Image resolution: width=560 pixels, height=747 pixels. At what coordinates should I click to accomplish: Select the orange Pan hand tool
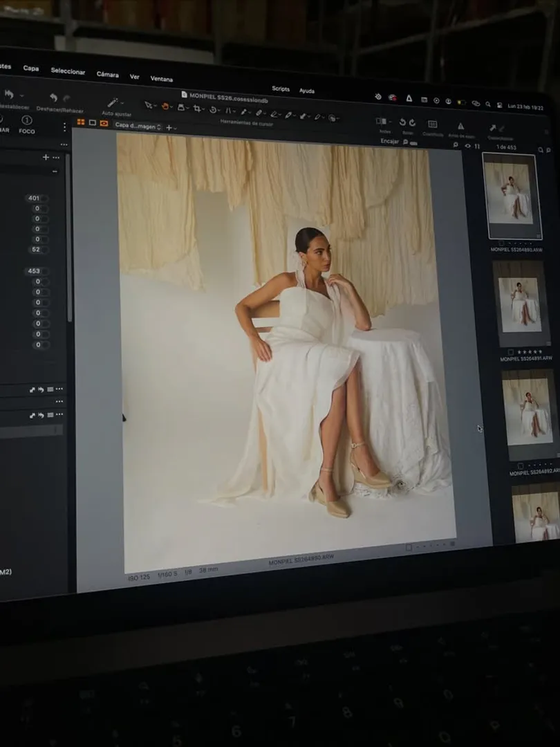165,106
